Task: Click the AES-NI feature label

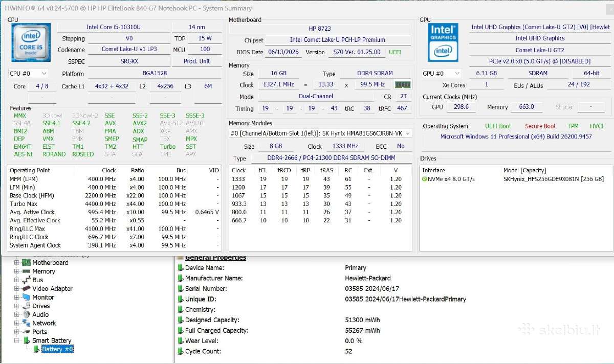Action: (x=23, y=154)
